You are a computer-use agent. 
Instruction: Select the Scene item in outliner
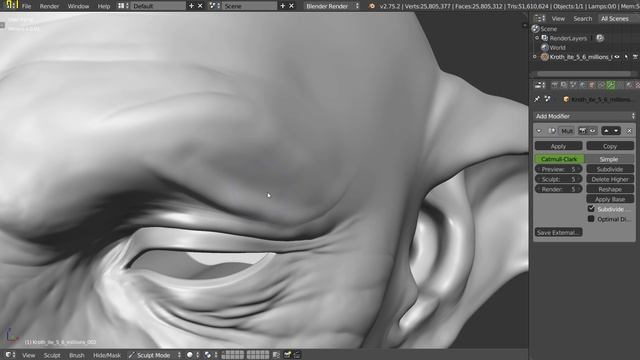[x=548, y=29]
